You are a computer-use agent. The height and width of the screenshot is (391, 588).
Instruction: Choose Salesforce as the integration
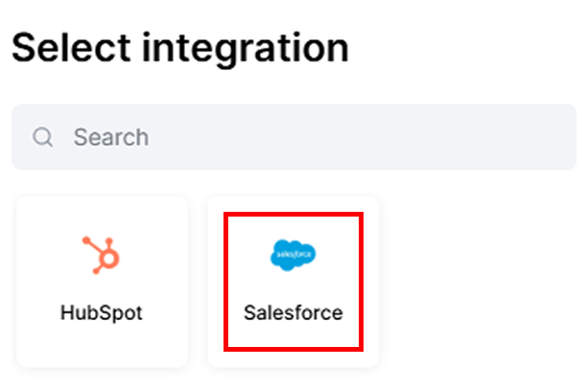tap(294, 282)
